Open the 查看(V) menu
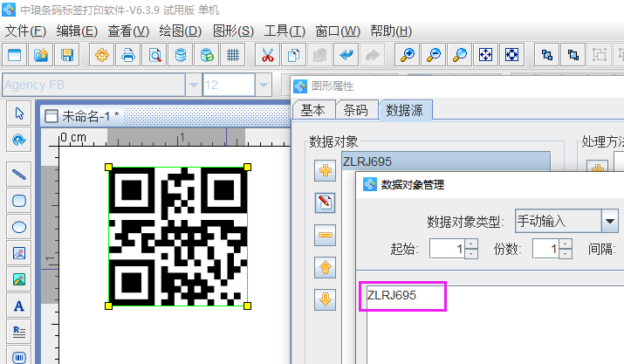This screenshot has height=364, width=624. point(128,31)
